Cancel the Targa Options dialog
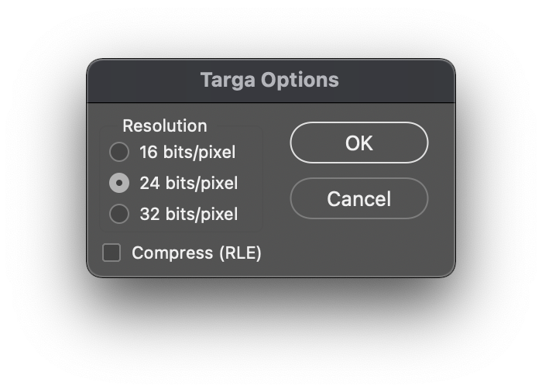The height and width of the screenshot is (392, 542). pyautogui.click(x=359, y=198)
